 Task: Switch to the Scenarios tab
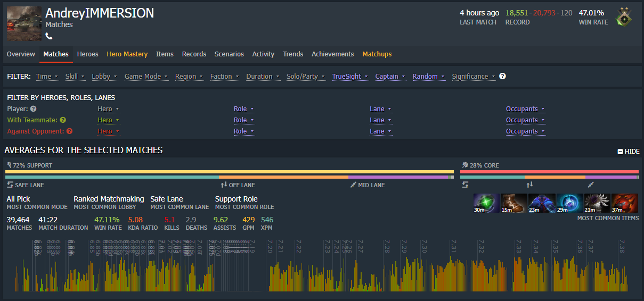point(229,54)
